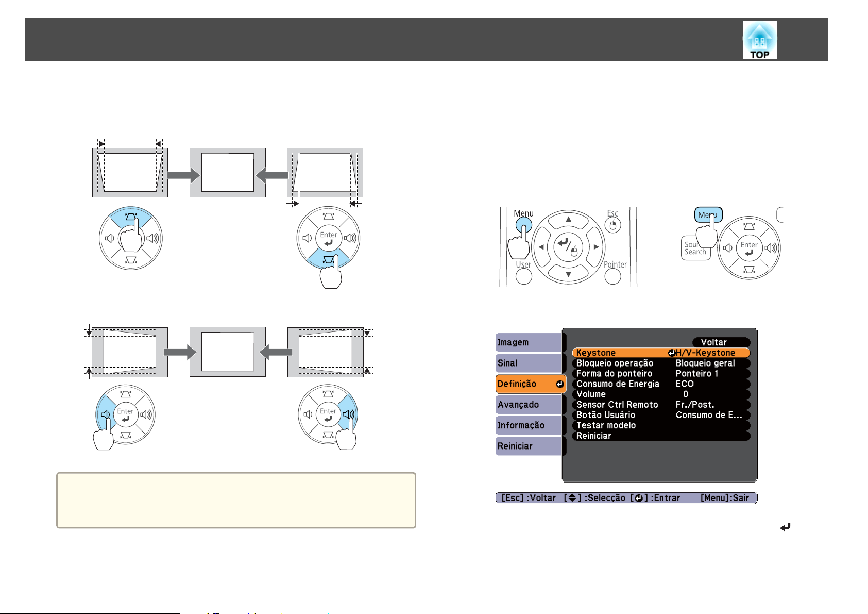The image size is (868, 614).
Task: Select the Testar modelo menu row
Action: (661, 425)
